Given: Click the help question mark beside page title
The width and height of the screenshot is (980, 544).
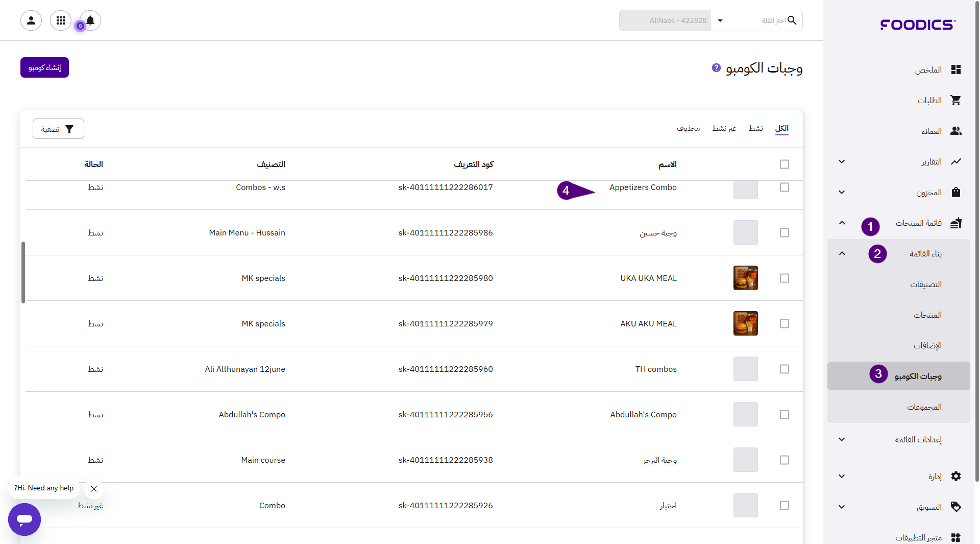Looking at the screenshot, I should click(x=716, y=68).
